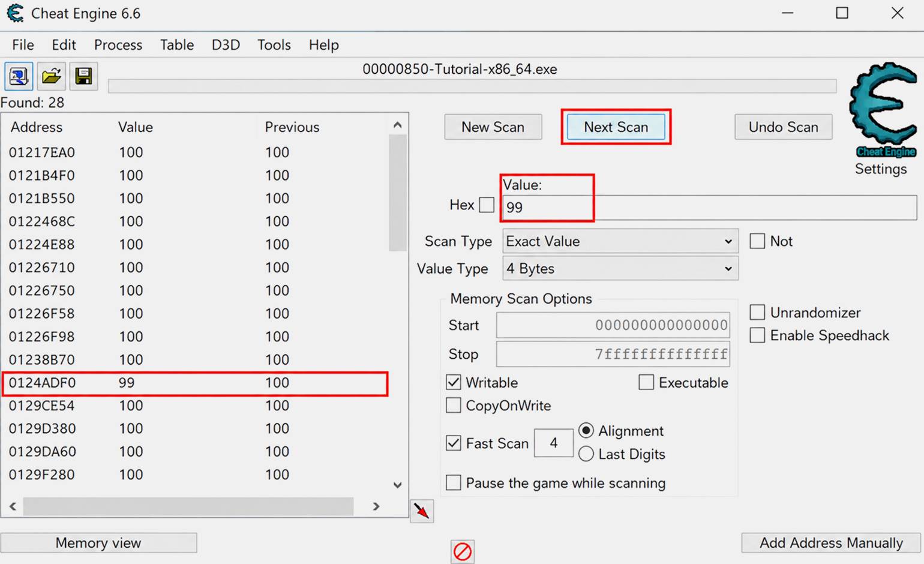Select address row 0124ADF0
924x564 pixels.
pos(196,383)
